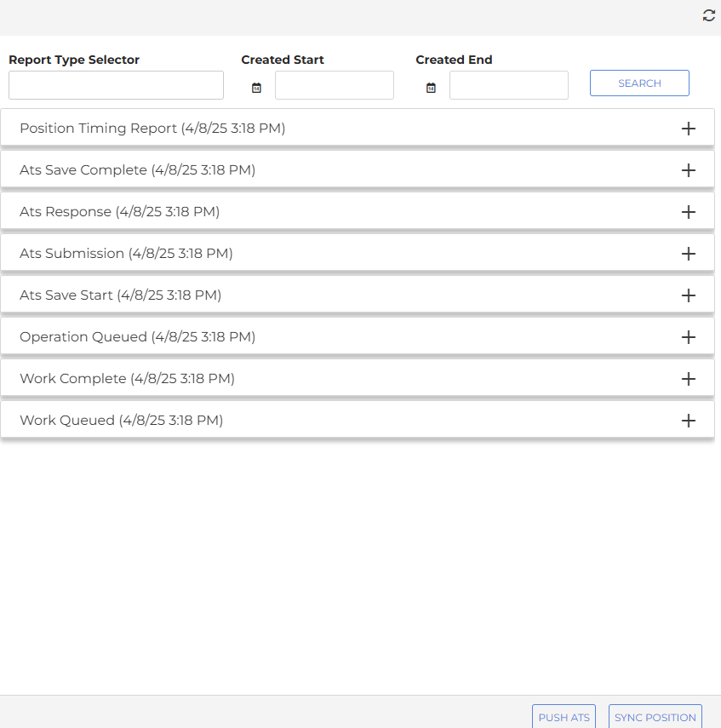721x728 pixels.
Task: Open the Report Type Selector dropdown
Action: click(116, 85)
